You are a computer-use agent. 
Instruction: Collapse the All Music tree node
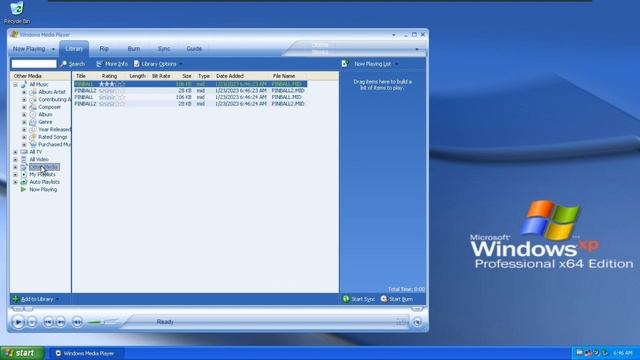coord(16,84)
